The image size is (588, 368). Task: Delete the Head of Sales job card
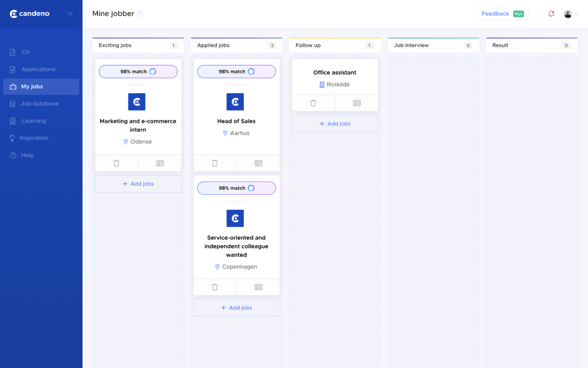215,162
